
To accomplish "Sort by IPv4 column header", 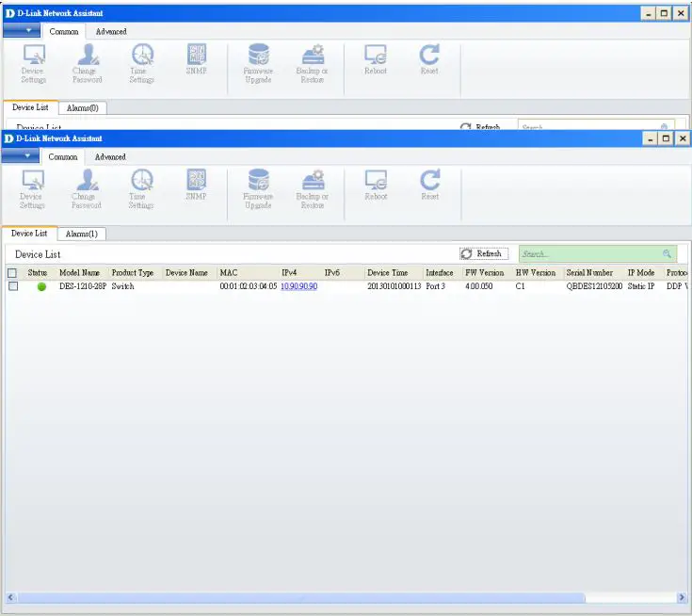I will [x=289, y=273].
